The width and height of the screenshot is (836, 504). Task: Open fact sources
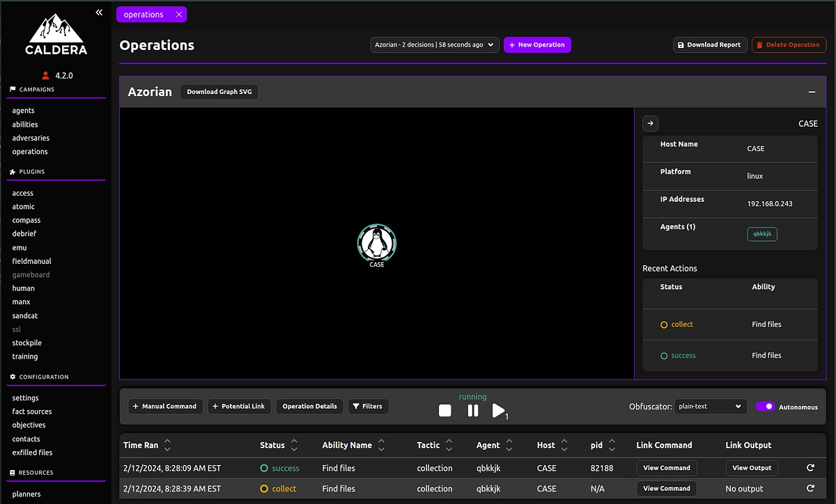click(x=32, y=411)
